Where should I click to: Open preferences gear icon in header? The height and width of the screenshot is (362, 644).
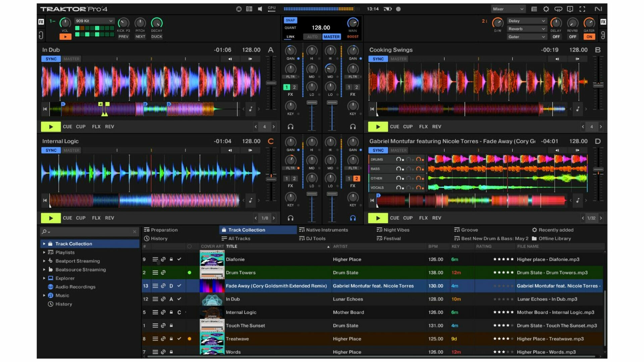coord(546,9)
